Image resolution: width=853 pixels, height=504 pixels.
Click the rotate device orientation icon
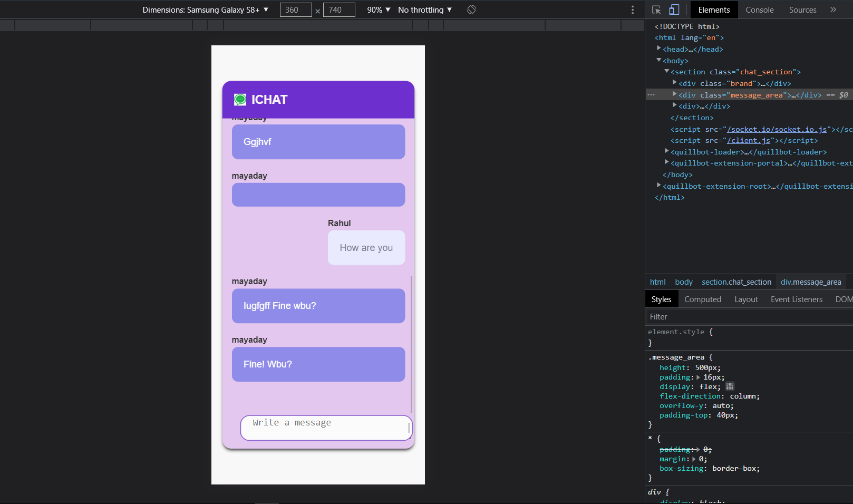point(471,9)
